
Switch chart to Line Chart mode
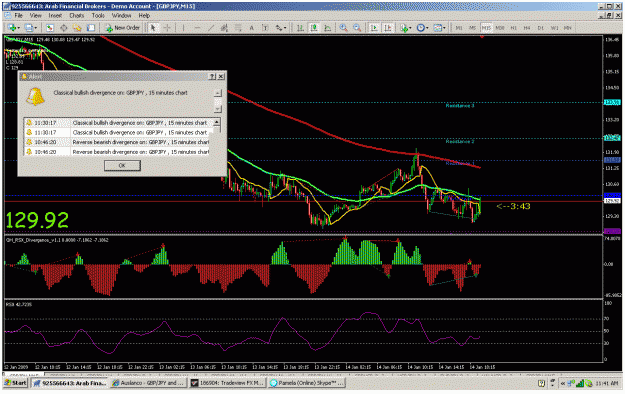(x=328, y=28)
